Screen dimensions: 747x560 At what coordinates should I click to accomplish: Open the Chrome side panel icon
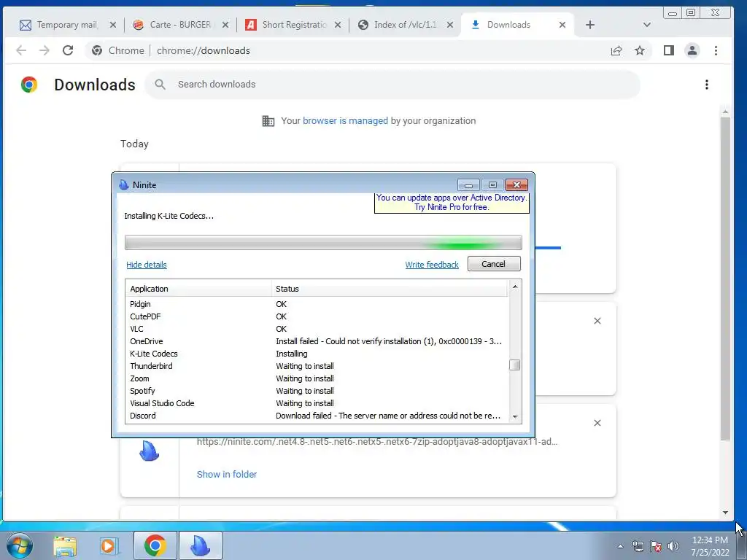669,50
